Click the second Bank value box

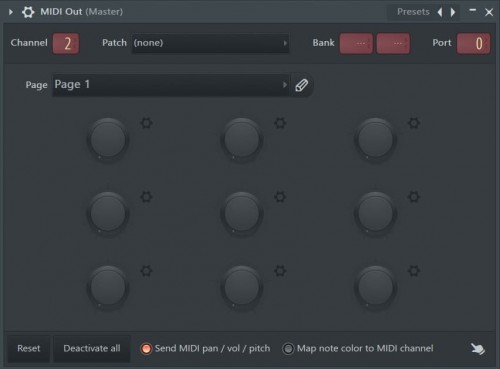tap(393, 43)
